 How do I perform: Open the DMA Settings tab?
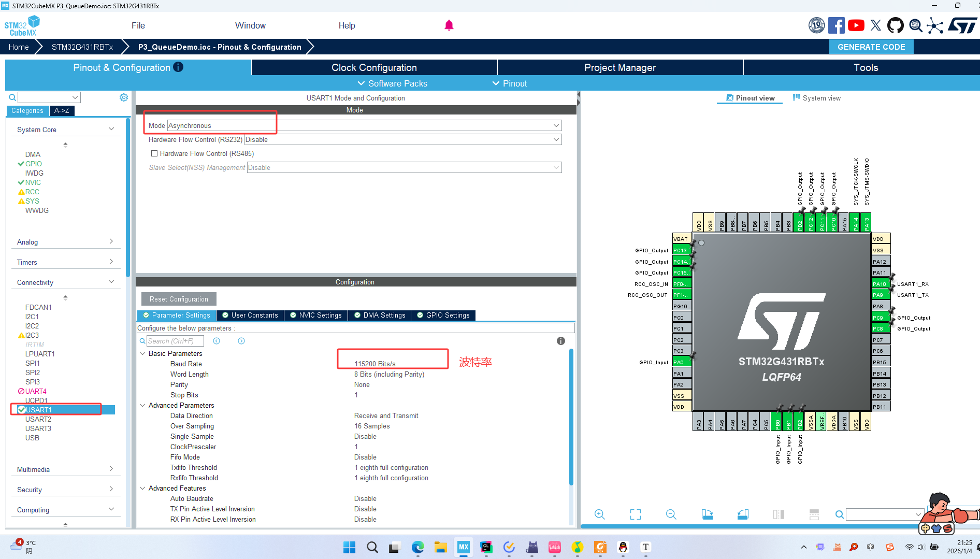(380, 315)
